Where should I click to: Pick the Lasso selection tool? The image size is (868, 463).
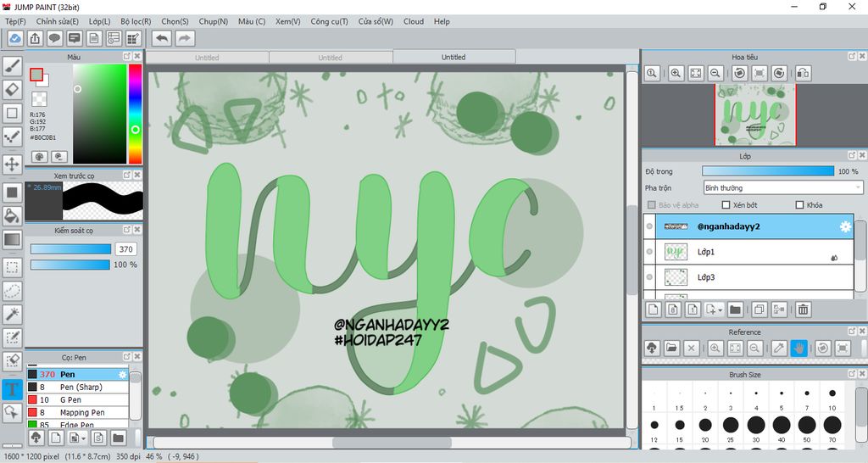coord(12,290)
